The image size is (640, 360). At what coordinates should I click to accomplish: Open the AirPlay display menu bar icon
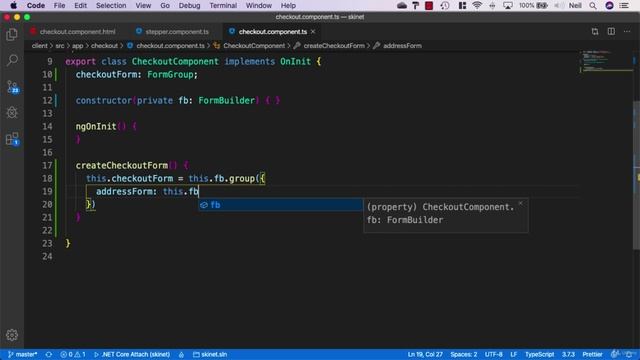click(x=508, y=5)
